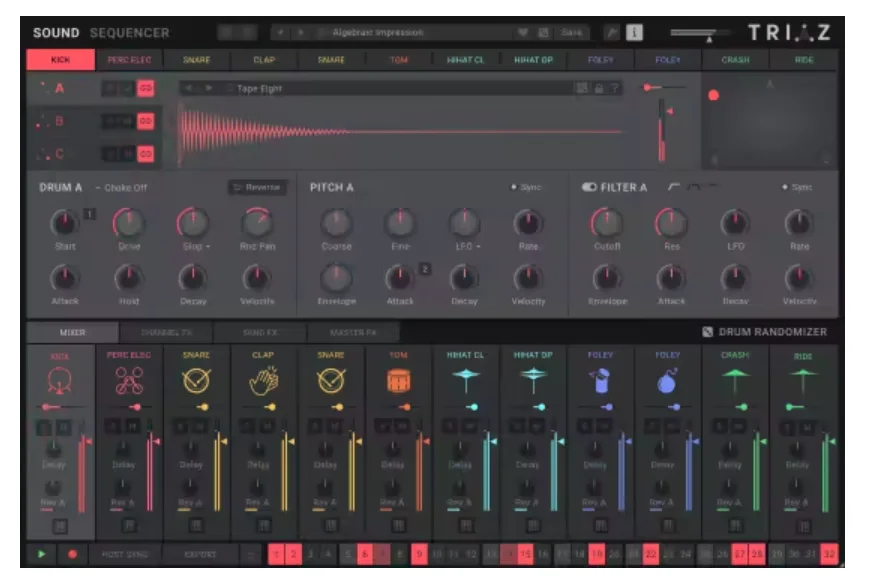Viewport: 870px width, 586px height.
Task: Click the Foley bomb icon in mixer
Action: tap(667, 381)
